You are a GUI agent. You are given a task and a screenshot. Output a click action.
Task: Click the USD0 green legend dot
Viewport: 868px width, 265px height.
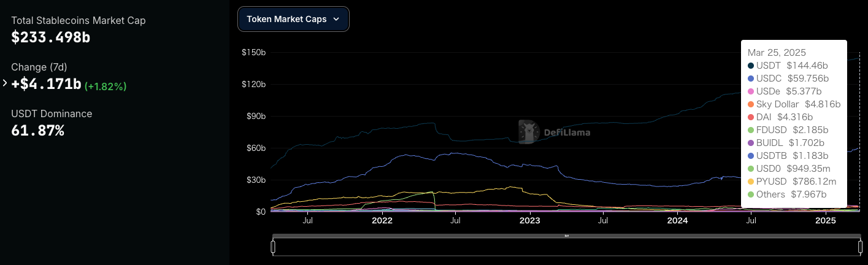tap(751, 169)
